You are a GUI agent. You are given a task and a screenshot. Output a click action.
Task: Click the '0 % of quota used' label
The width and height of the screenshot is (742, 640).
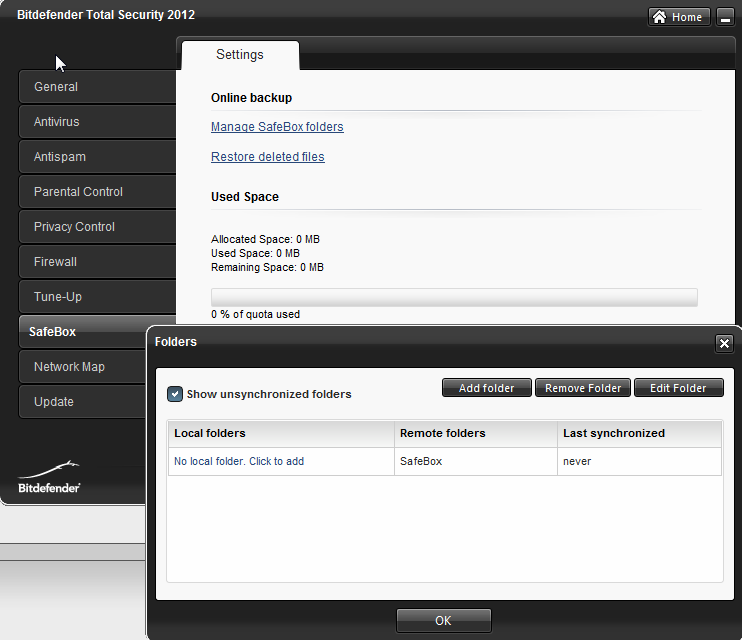[x=256, y=314]
